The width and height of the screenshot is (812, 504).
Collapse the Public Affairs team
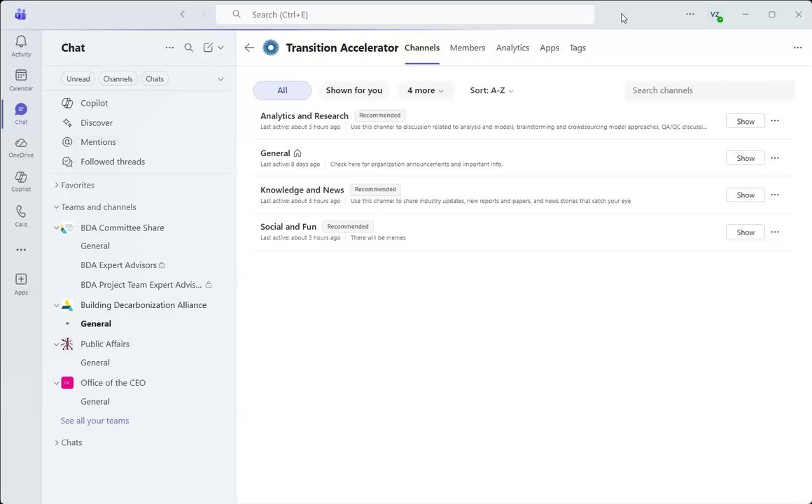tap(57, 344)
